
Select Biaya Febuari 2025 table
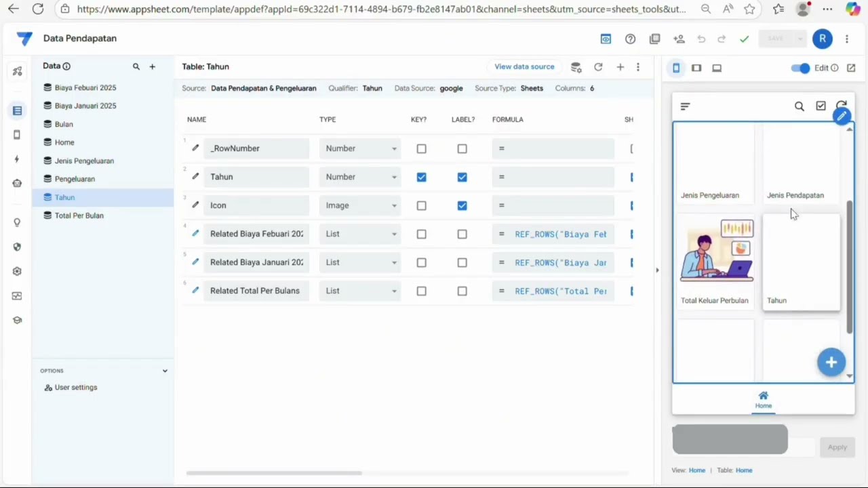click(85, 87)
